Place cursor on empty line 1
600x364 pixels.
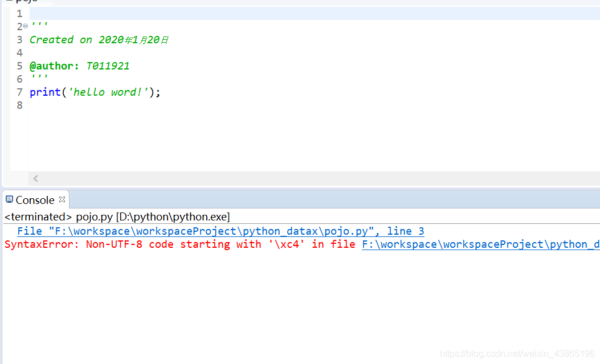(315, 13)
